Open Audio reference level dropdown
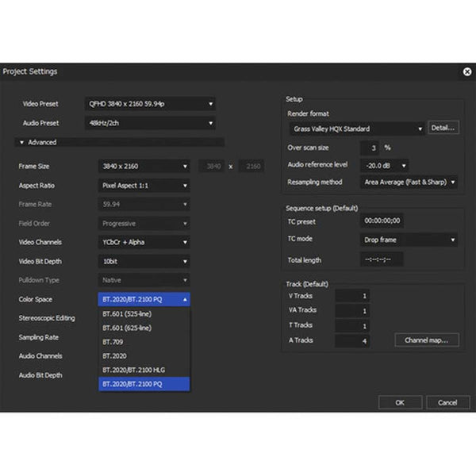The image size is (476, 476). pos(384,165)
